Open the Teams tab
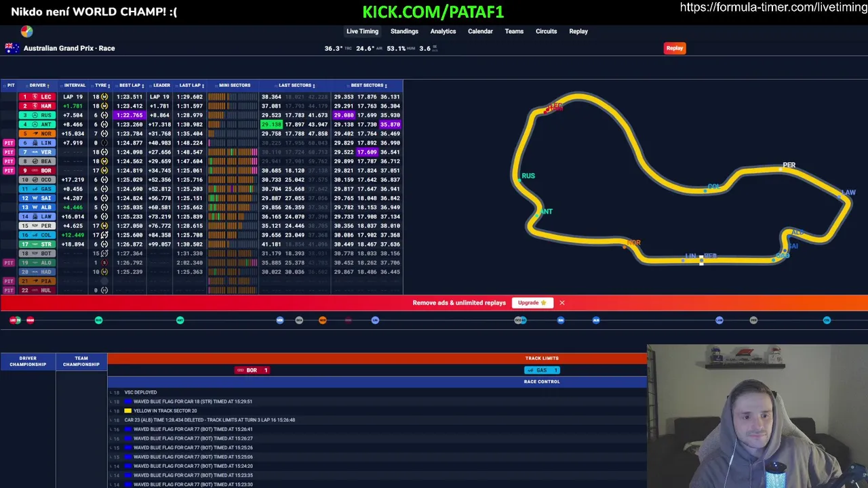The width and height of the screenshot is (868, 488). coord(514,31)
